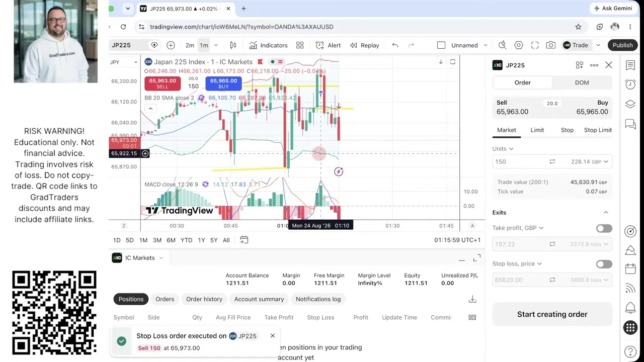Open the interval chevron after 1m

(x=216, y=45)
